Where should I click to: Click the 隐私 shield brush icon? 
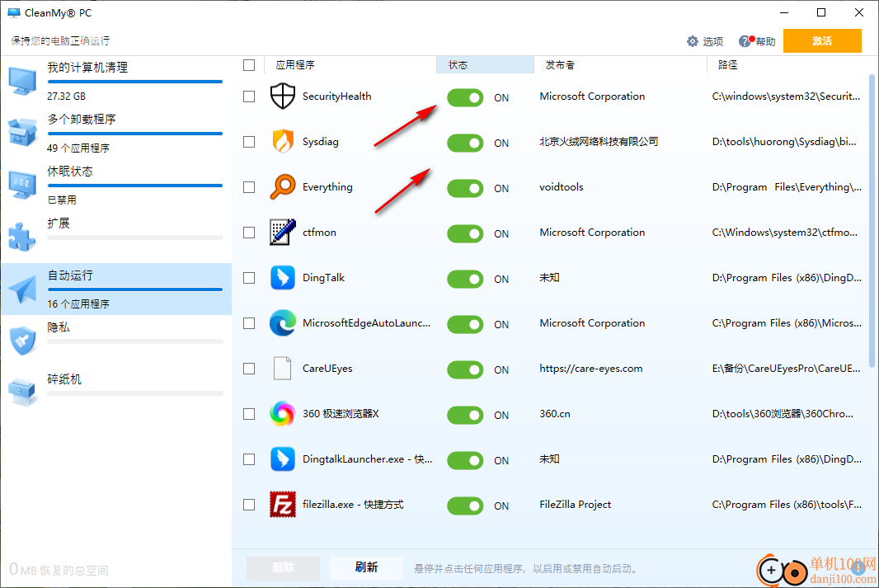point(22,341)
